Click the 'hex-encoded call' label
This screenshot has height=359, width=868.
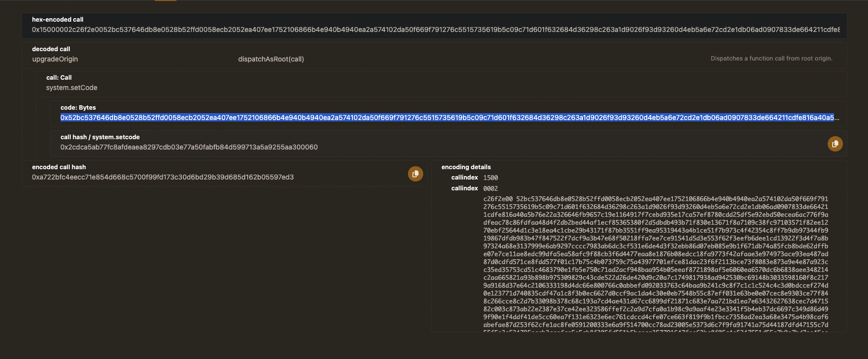(58, 20)
